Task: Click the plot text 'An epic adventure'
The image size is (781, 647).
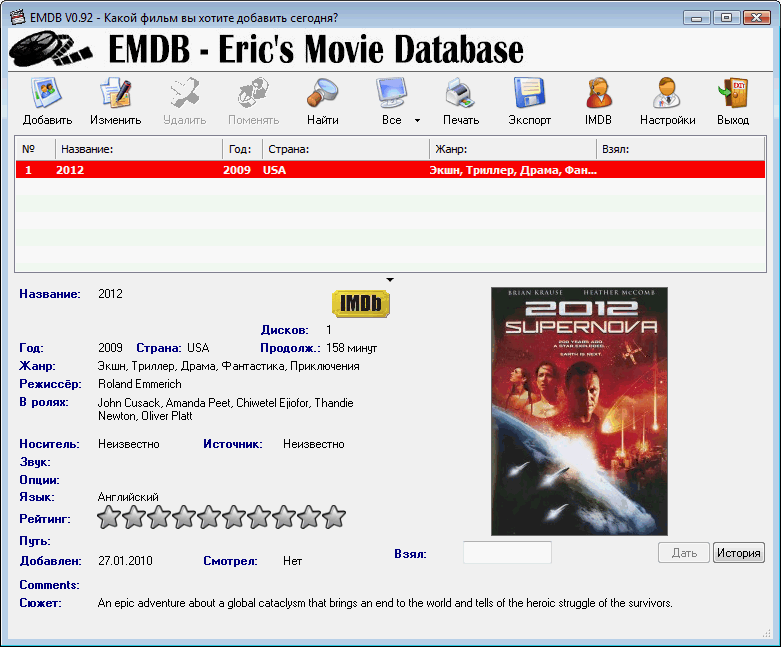Action: [x=141, y=603]
